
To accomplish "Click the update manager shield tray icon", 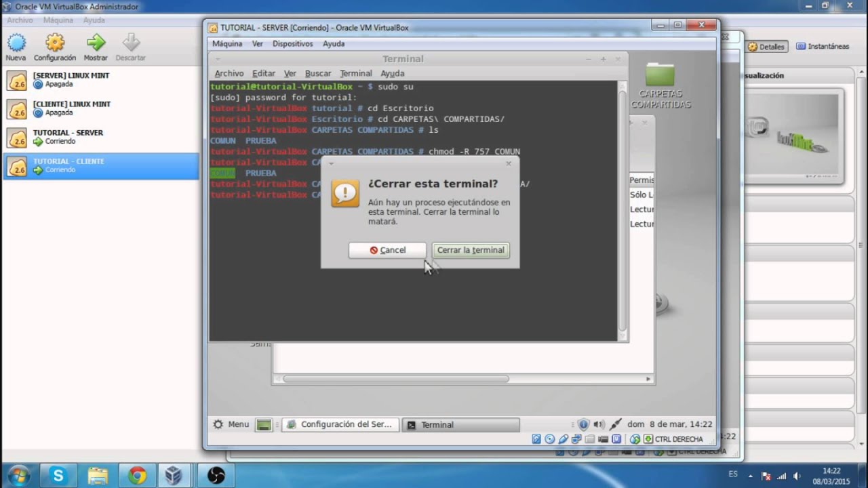I will (583, 424).
